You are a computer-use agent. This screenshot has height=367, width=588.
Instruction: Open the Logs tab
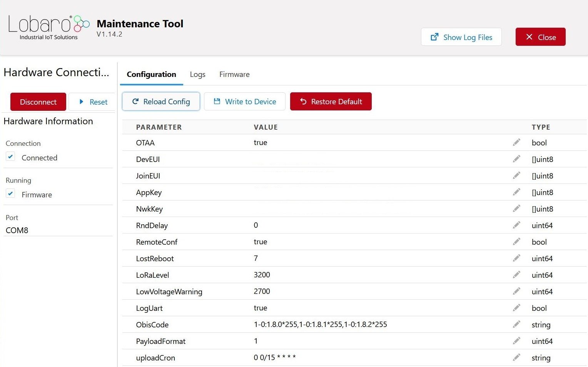(x=197, y=74)
